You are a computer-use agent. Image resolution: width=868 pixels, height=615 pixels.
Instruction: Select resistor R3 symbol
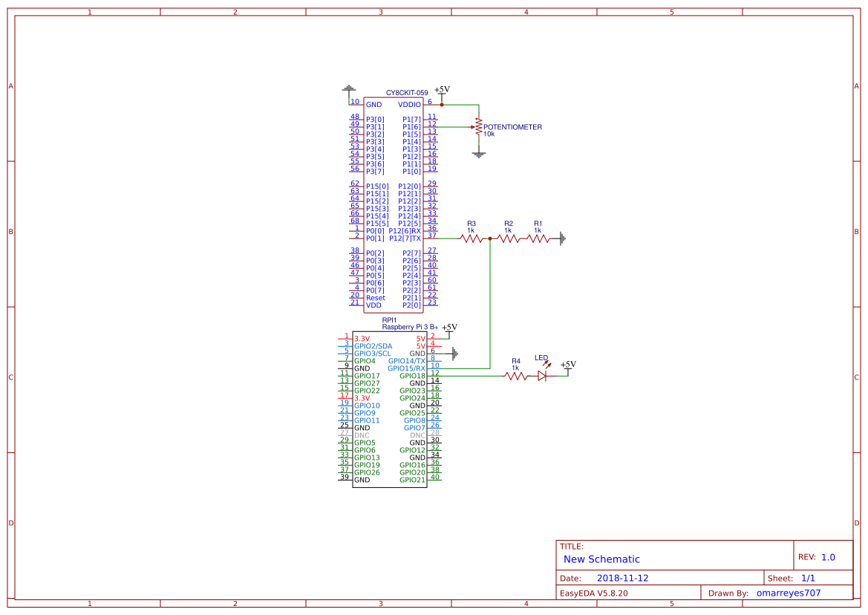pos(471,238)
